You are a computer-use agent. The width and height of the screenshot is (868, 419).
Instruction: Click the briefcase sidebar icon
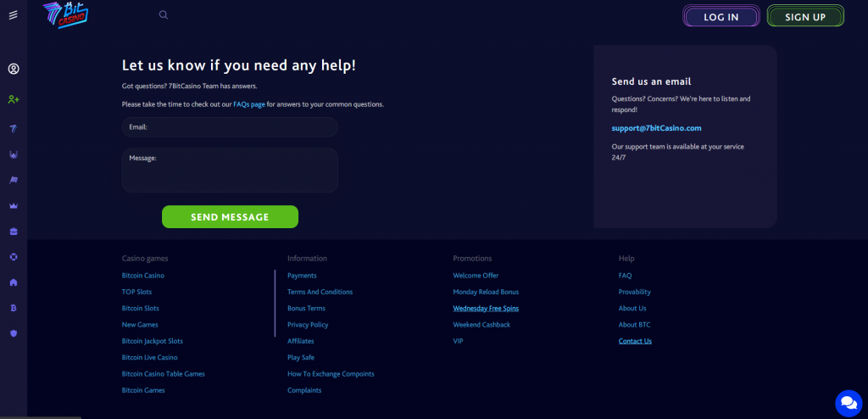(14, 232)
